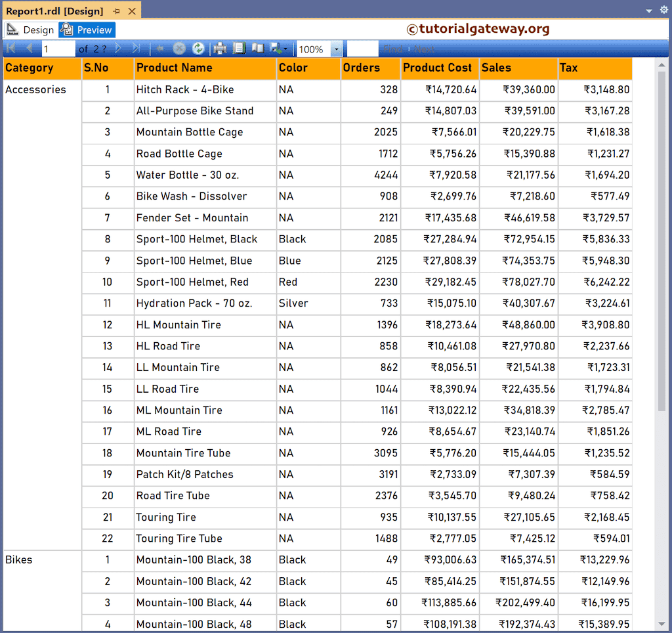This screenshot has height=633, width=672.
Task: Select the Export report icon
Action: pos(275,48)
